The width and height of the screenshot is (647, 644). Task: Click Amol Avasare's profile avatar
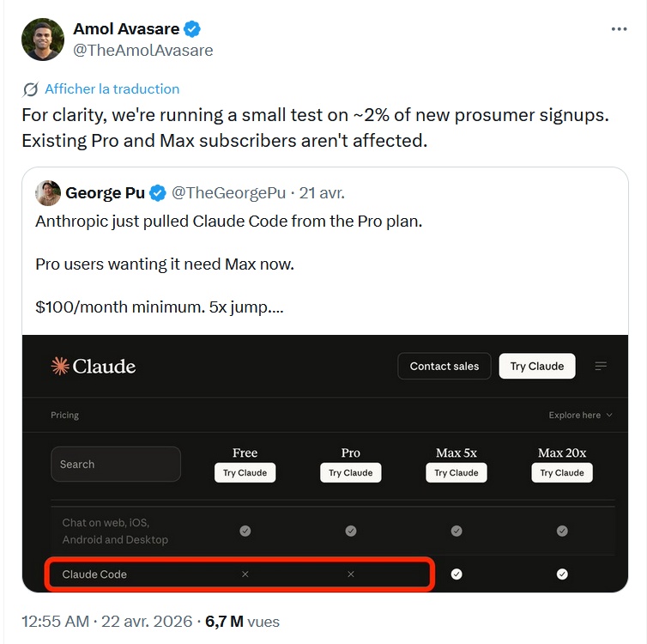43,39
